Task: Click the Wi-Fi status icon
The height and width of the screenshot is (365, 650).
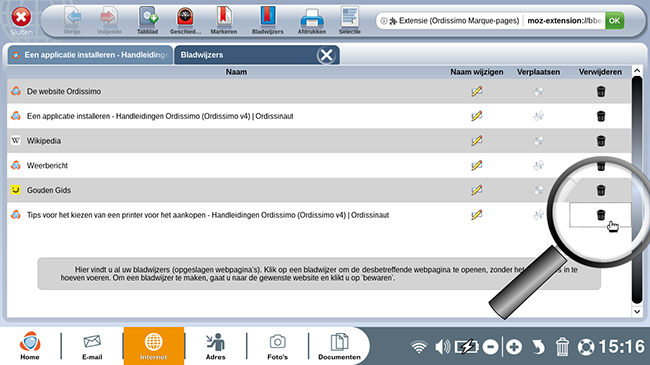Action: coord(419,347)
